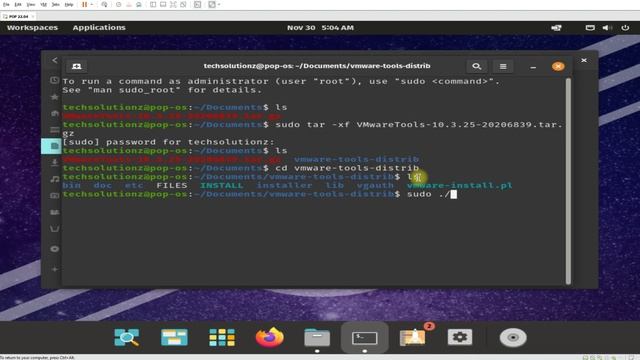Close the Files window behind the terminal
The width and height of the screenshot is (640, 360).
[584, 60]
